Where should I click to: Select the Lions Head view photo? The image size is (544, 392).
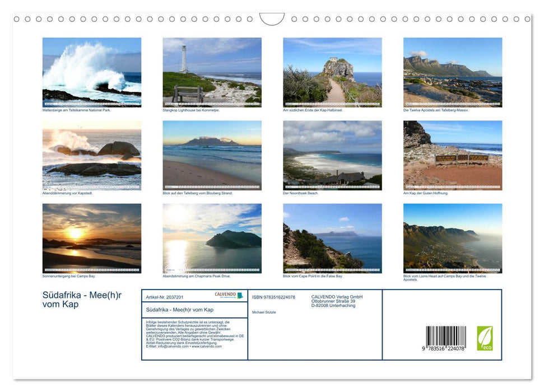453,238
